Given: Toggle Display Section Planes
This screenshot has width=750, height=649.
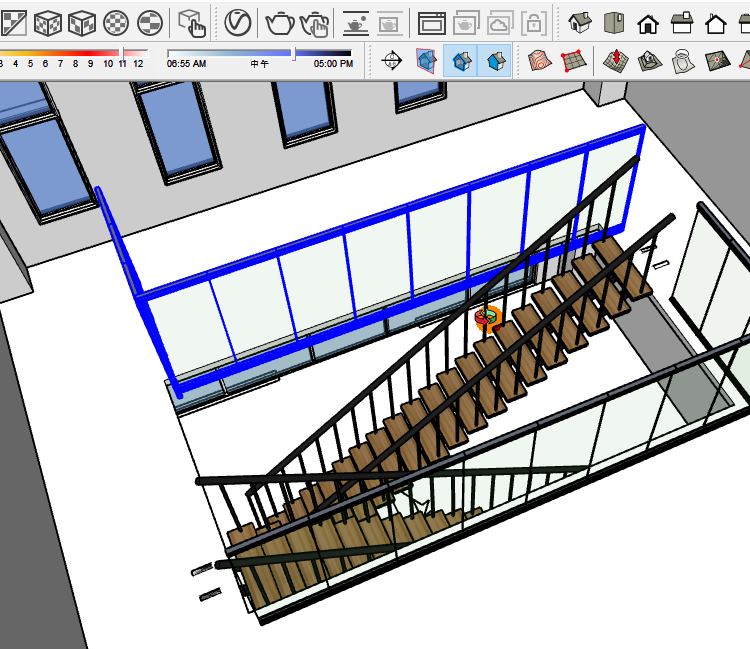Looking at the screenshot, I should (426, 61).
